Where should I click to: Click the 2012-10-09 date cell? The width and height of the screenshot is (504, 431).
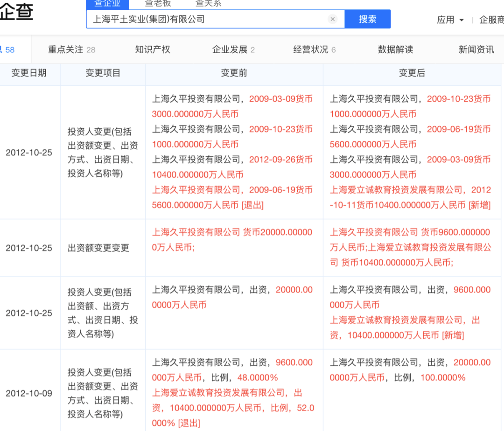coord(29,393)
